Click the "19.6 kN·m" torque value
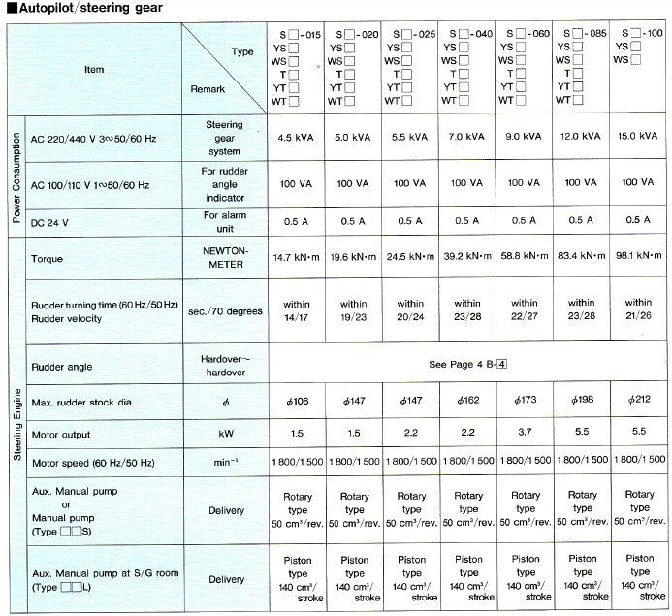This screenshot has height=616, width=672. pos(353,257)
